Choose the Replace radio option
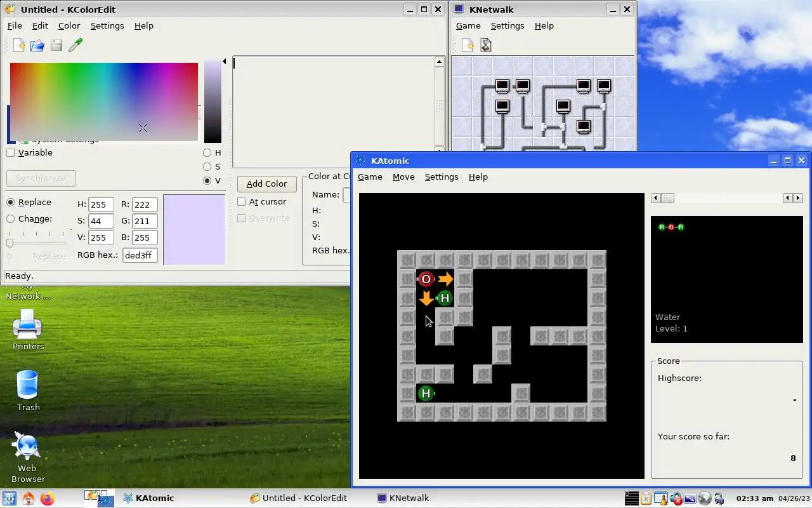This screenshot has width=812, height=508. (10, 202)
